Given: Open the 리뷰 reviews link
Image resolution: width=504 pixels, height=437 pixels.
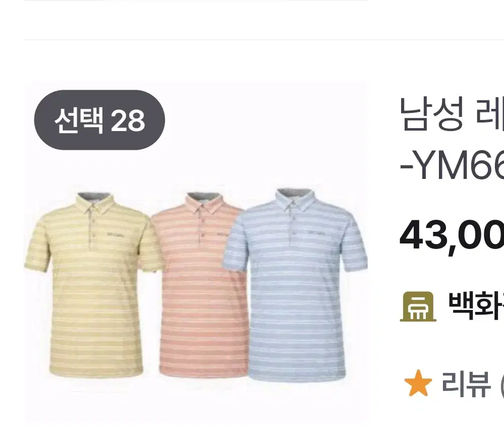Looking at the screenshot, I should pos(466,384).
